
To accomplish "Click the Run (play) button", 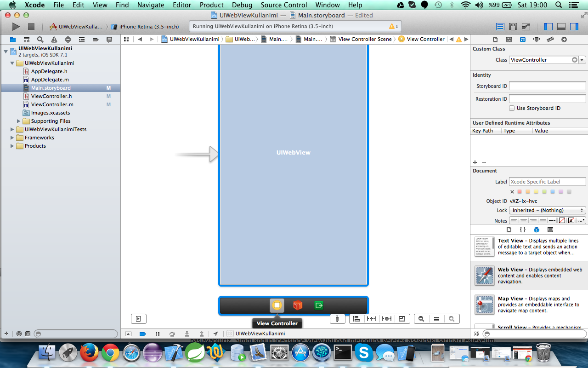I will pos(16,27).
